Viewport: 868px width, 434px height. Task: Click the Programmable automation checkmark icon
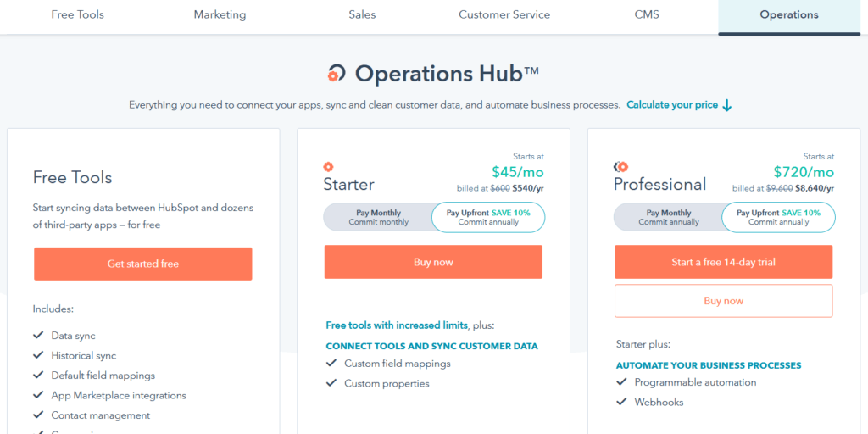point(621,382)
